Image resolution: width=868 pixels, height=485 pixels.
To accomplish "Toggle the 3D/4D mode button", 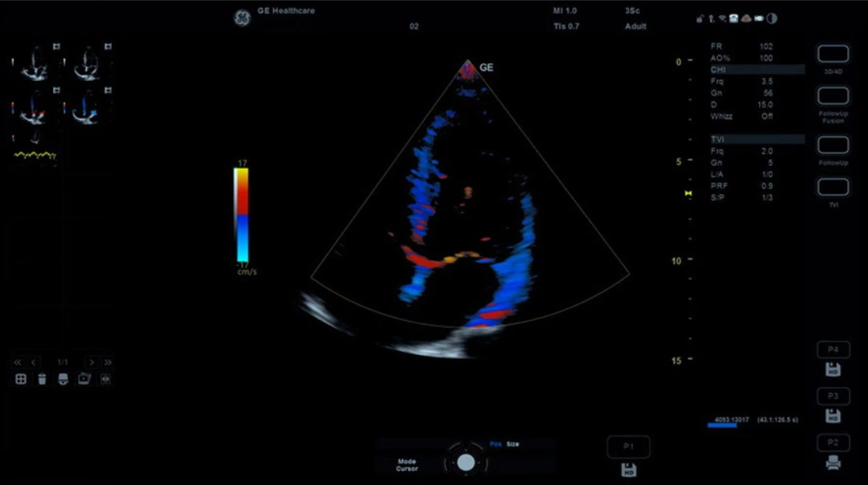I will tap(832, 54).
